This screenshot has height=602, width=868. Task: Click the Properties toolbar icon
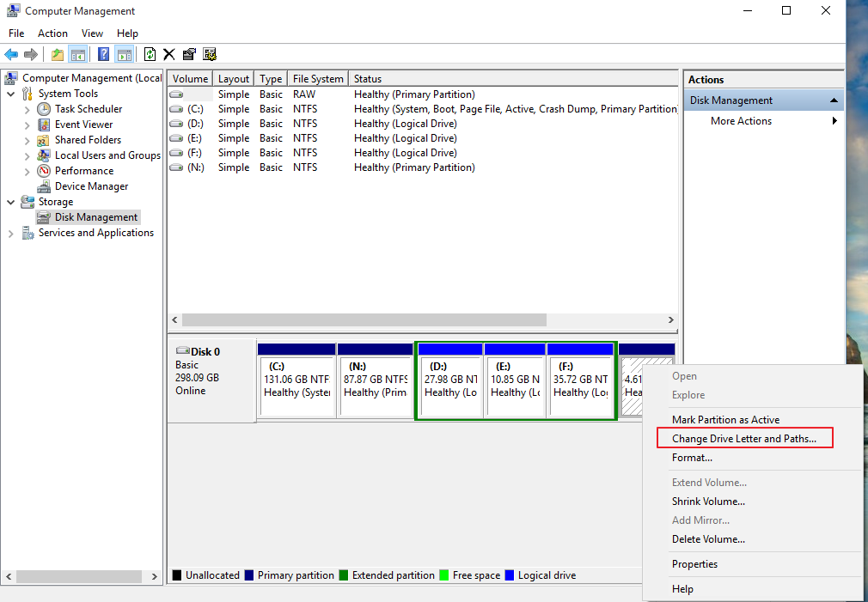189,54
